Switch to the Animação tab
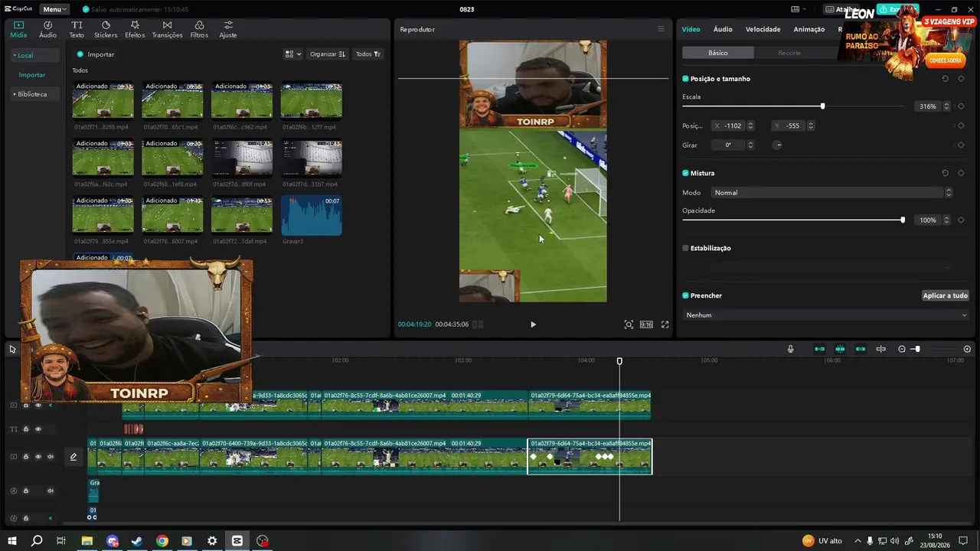 coord(809,29)
